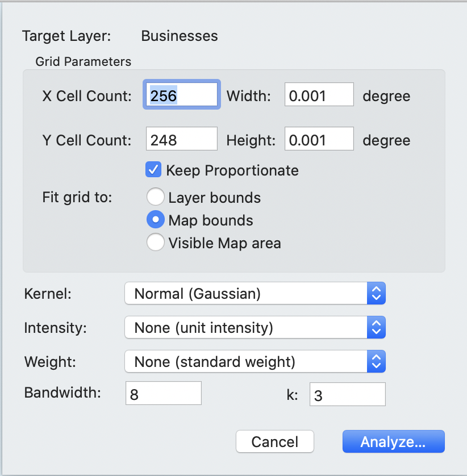Click the Weight dropdown stepper chevrons

pyautogui.click(x=376, y=361)
